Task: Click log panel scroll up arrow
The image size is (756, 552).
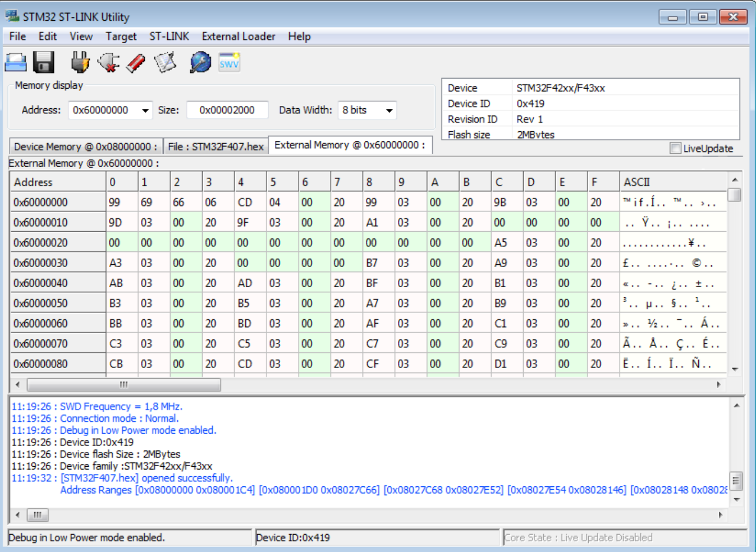Action: click(x=736, y=405)
